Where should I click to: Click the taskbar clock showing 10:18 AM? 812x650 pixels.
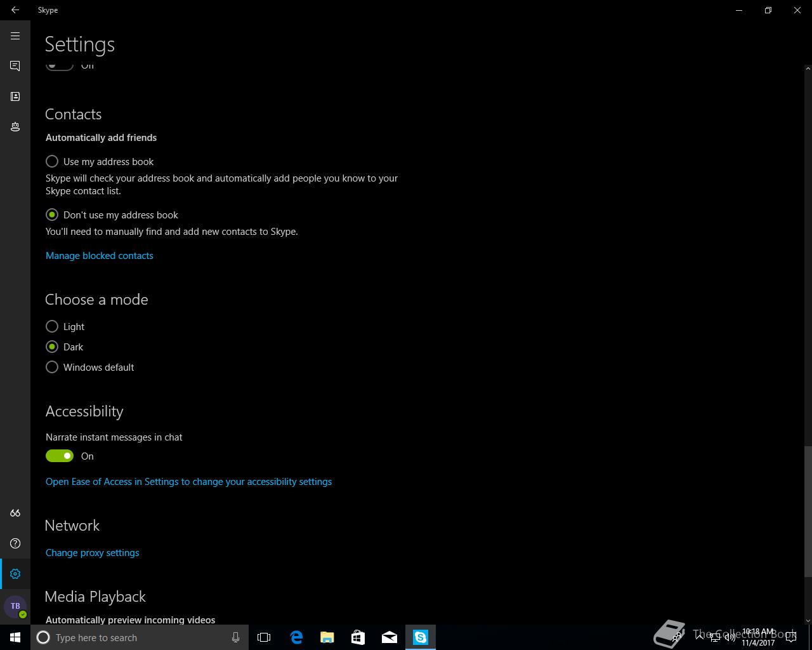(758, 637)
